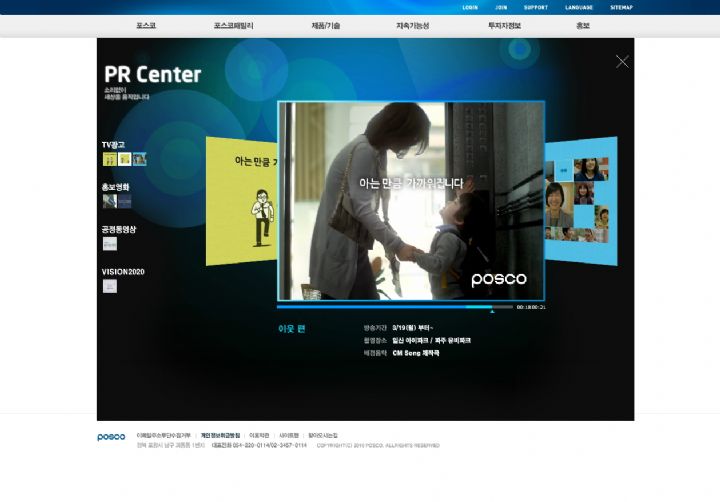Screen dimensions: 720x502
Task: Click the PR Center heading
Action: tap(152, 74)
